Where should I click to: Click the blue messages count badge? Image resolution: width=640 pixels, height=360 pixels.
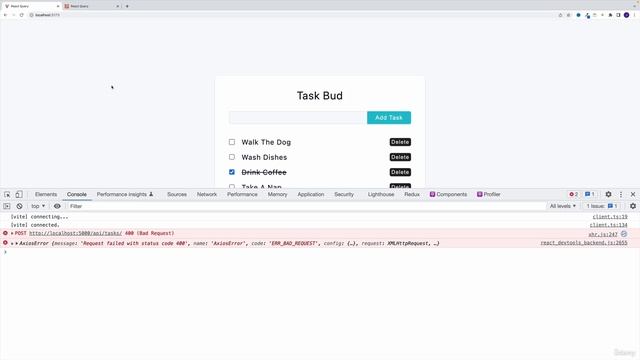tap(589, 194)
